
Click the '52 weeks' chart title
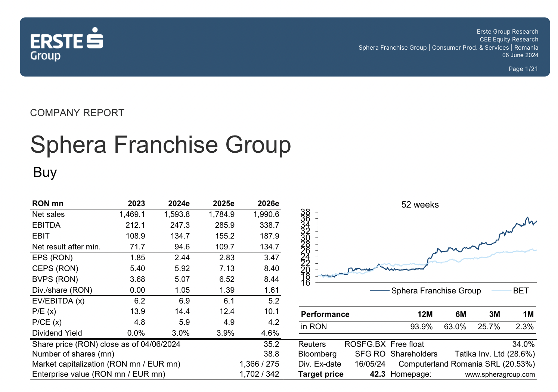pyautogui.click(x=420, y=205)
